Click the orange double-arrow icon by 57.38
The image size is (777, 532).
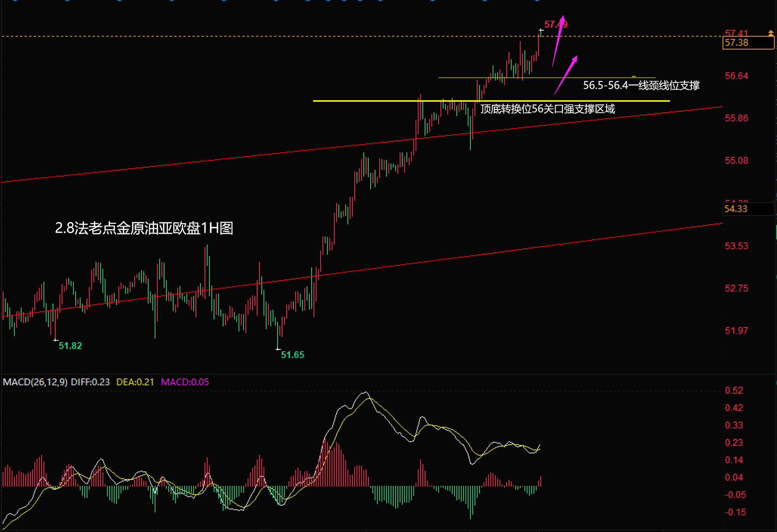coord(770,33)
